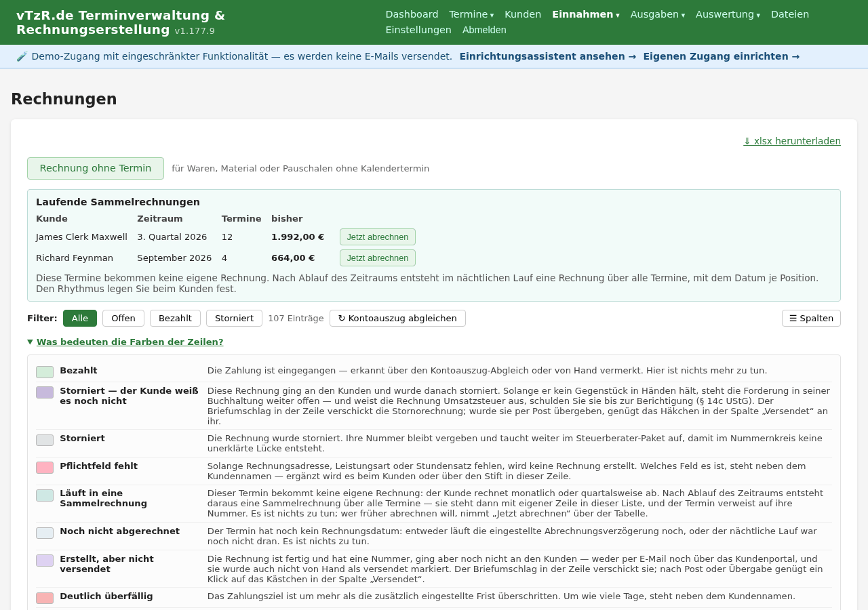This screenshot has height=610, width=868.
Task: Start Kontoauszug abgleichen
Action: 397,318
